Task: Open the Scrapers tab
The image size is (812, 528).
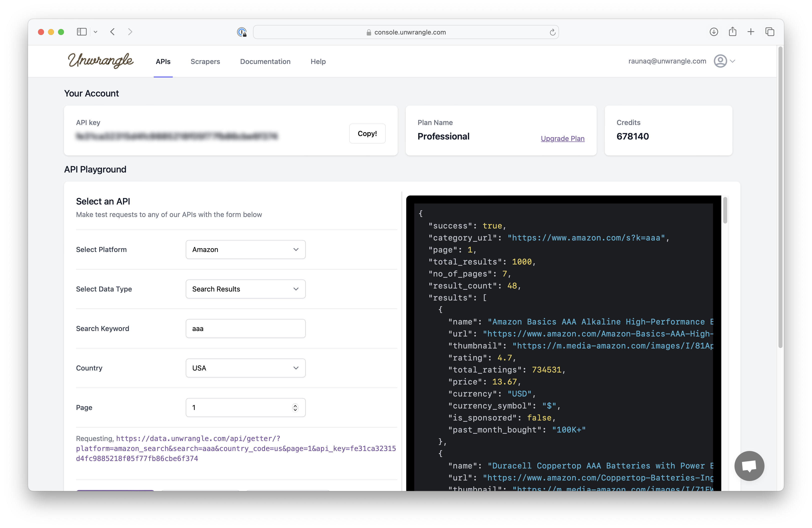Action: (x=205, y=61)
